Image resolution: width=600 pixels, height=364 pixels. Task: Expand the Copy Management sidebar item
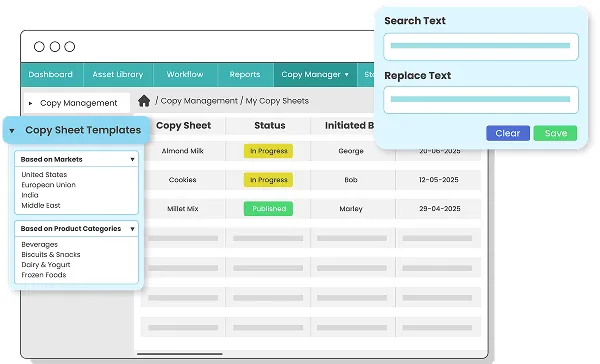click(77, 103)
